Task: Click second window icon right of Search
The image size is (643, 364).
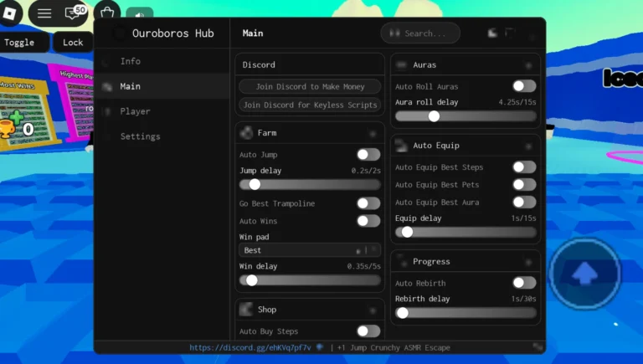Action: pyautogui.click(x=510, y=33)
